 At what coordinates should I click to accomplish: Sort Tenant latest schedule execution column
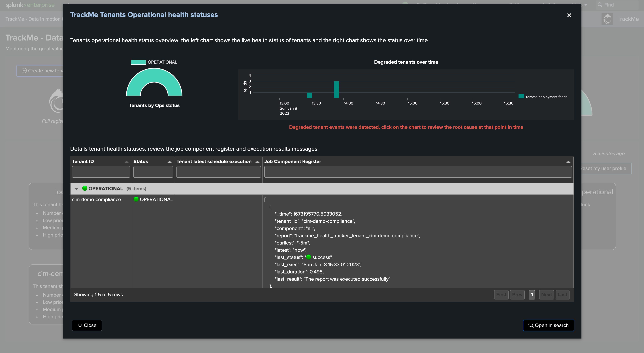(257, 162)
